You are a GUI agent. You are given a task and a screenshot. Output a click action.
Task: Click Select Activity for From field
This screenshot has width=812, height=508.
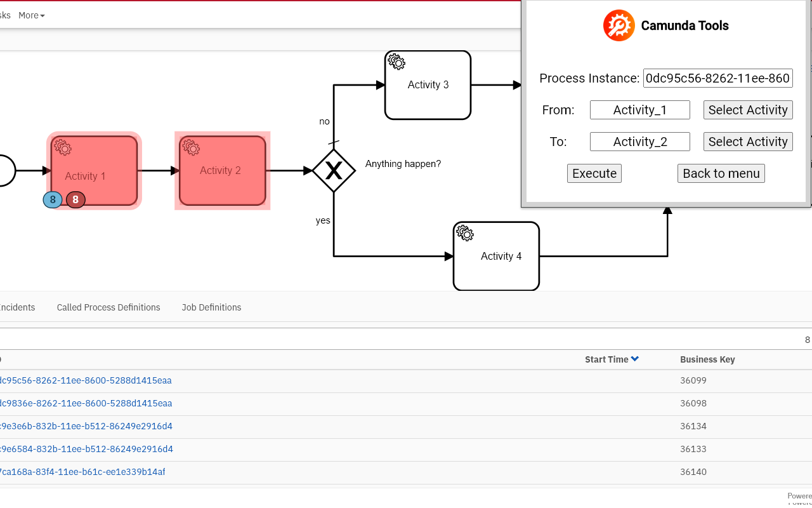(x=747, y=110)
